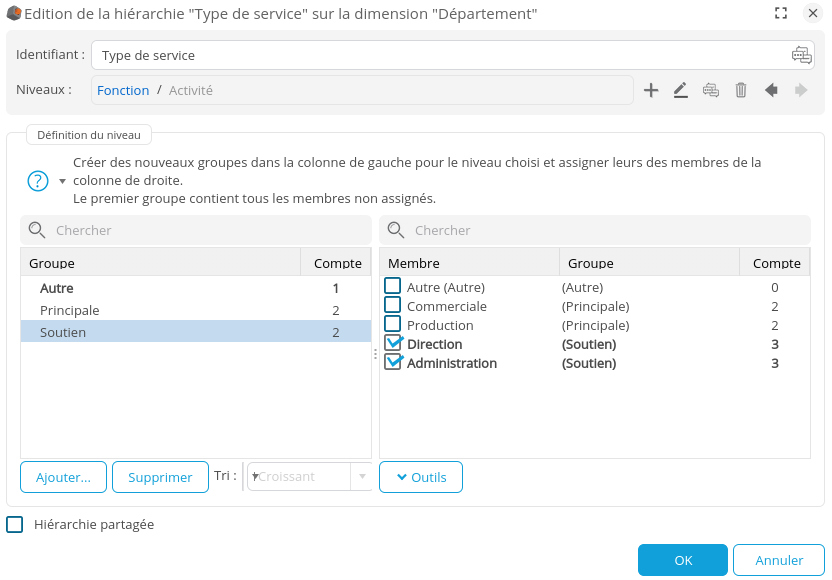
Task: Open the Tri sort order dropdown
Action: (362, 477)
